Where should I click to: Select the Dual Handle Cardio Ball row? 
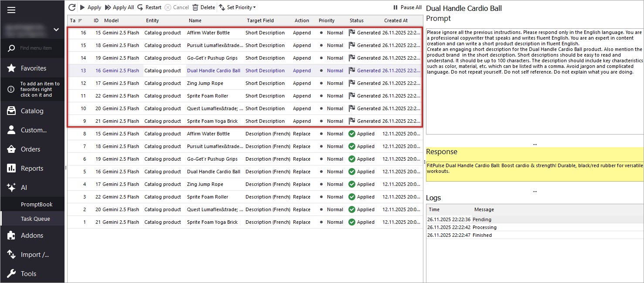214,70
